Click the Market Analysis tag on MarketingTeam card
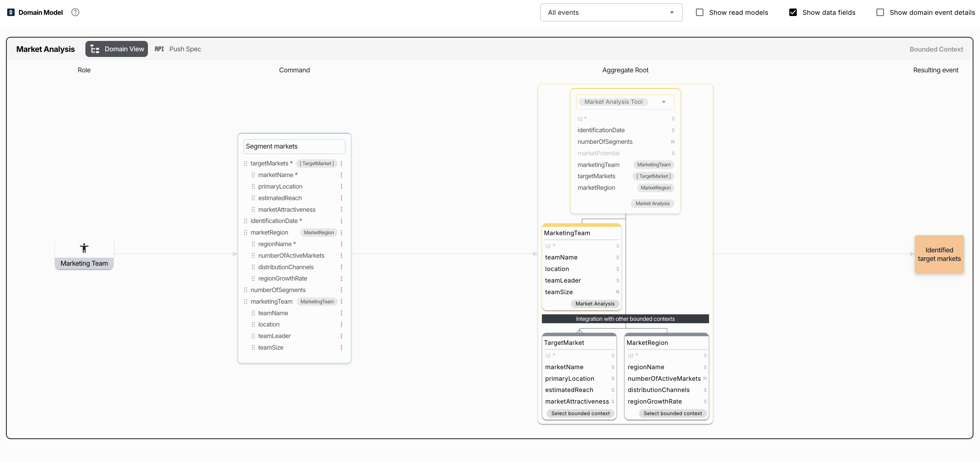 [x=595, y=304]
